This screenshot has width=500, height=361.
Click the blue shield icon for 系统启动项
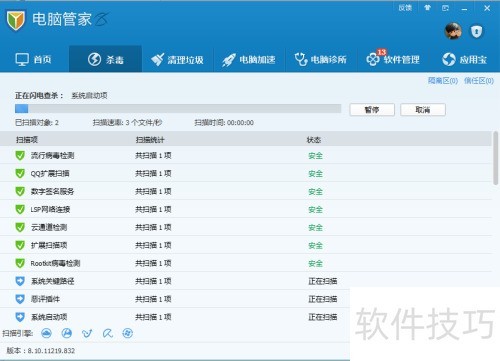point(20,317)
